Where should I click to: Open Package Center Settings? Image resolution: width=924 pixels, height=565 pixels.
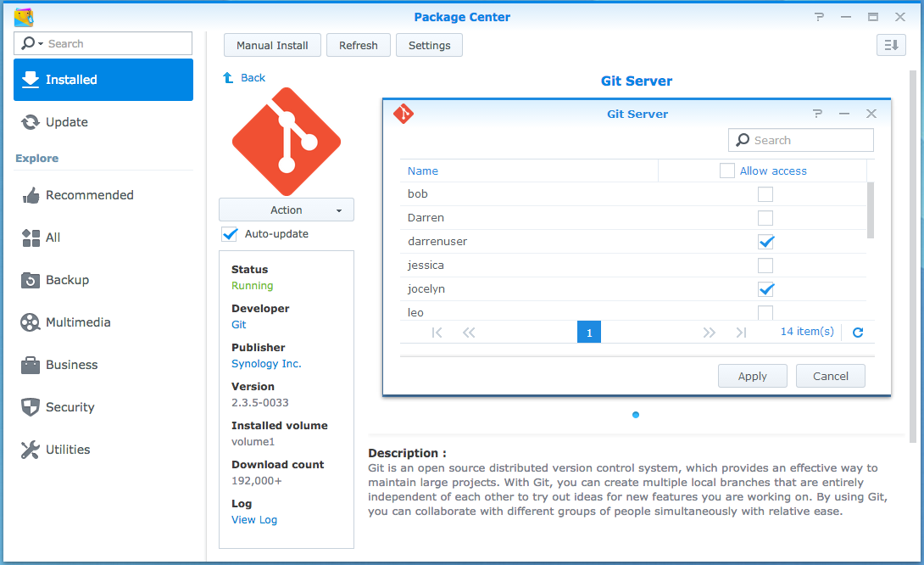pyautogui.click(x=429, y=46)
